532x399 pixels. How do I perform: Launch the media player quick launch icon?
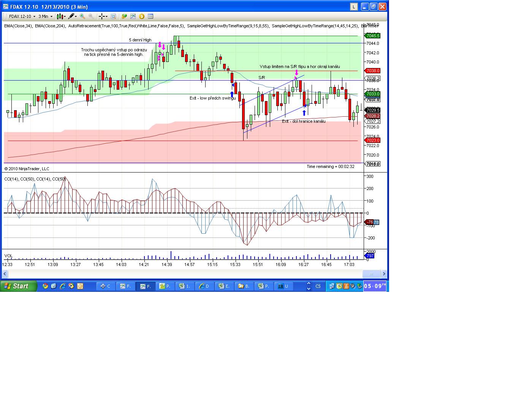(x=71, y=286)
